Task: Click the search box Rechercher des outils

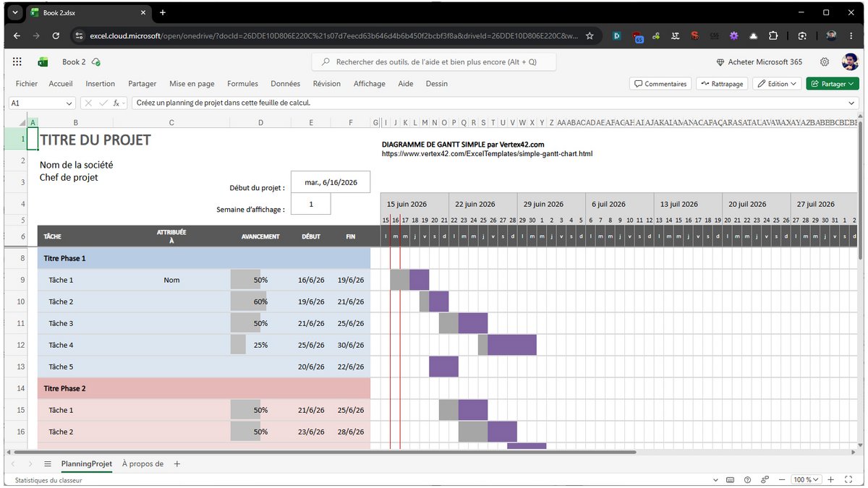Action: [x=434, y=62]
